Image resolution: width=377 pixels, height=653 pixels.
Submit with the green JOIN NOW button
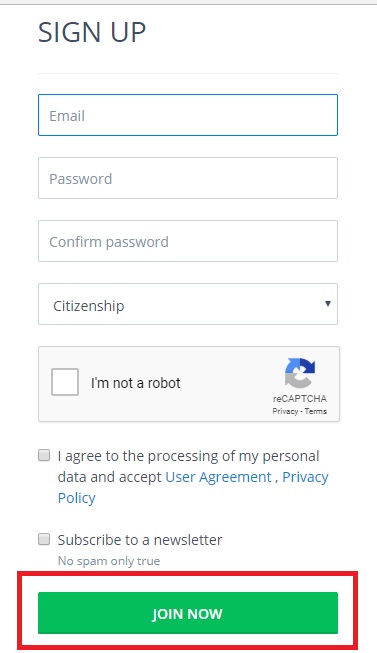[188, 613]
